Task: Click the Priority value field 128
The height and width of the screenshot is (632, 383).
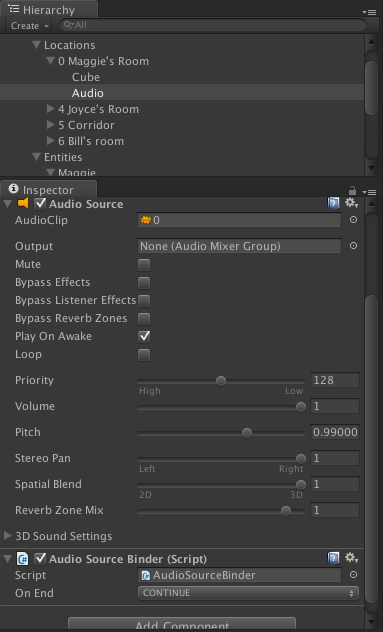Action: [335, 380]
